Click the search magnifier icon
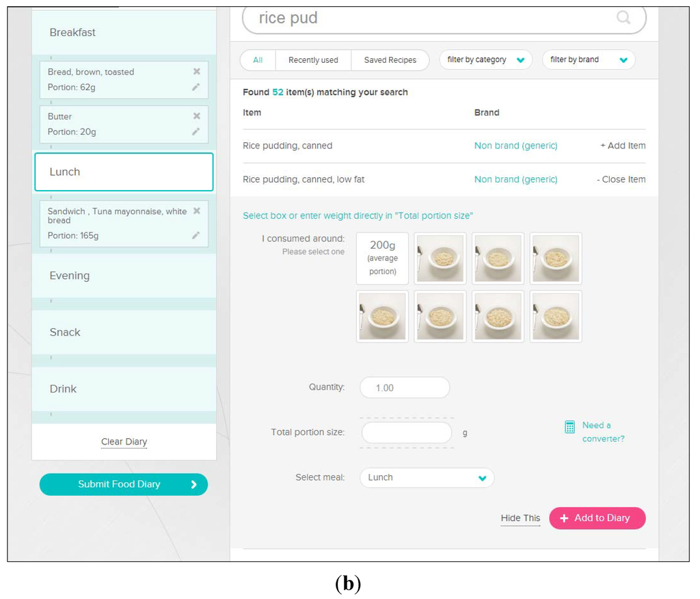Image resolution: width=700 pixels, height=599 pixels. pyautogui.click(x=623, y=18)
